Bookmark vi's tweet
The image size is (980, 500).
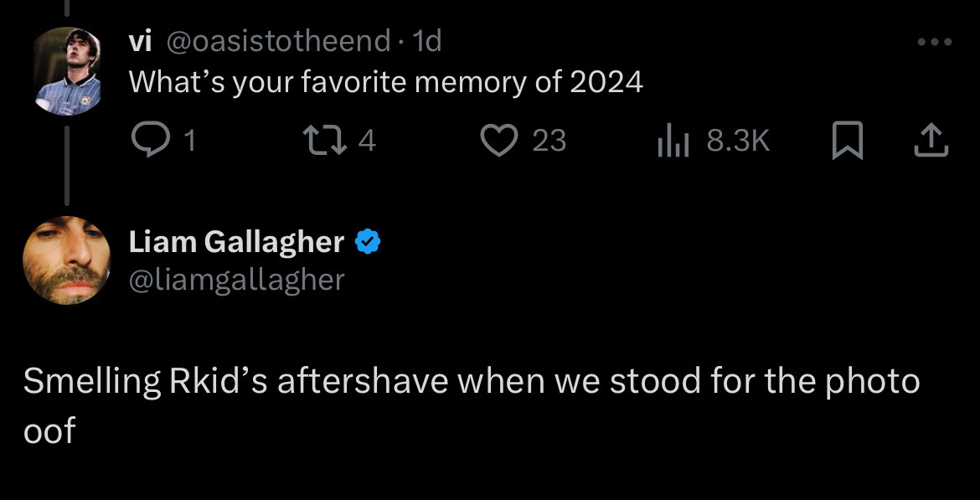point(848,141)
